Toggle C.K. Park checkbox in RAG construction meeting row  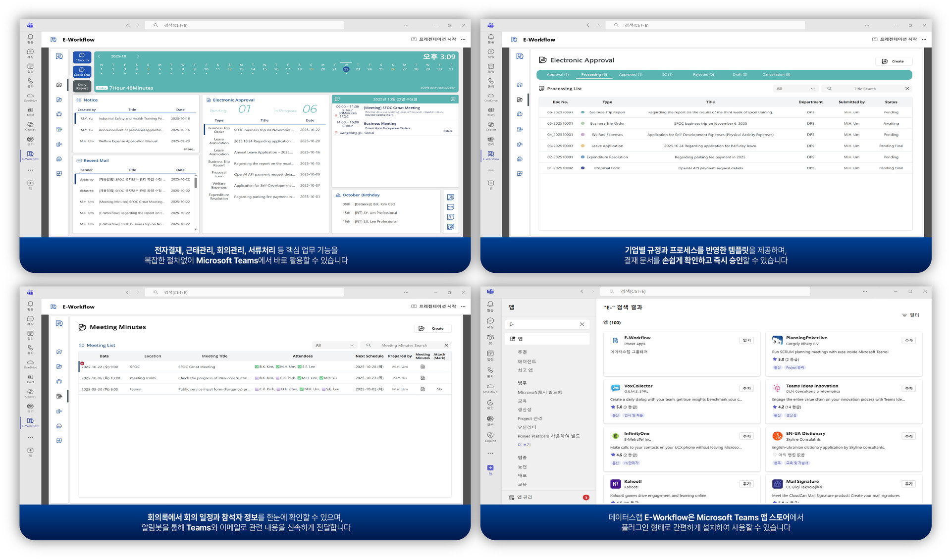[277, 378]
